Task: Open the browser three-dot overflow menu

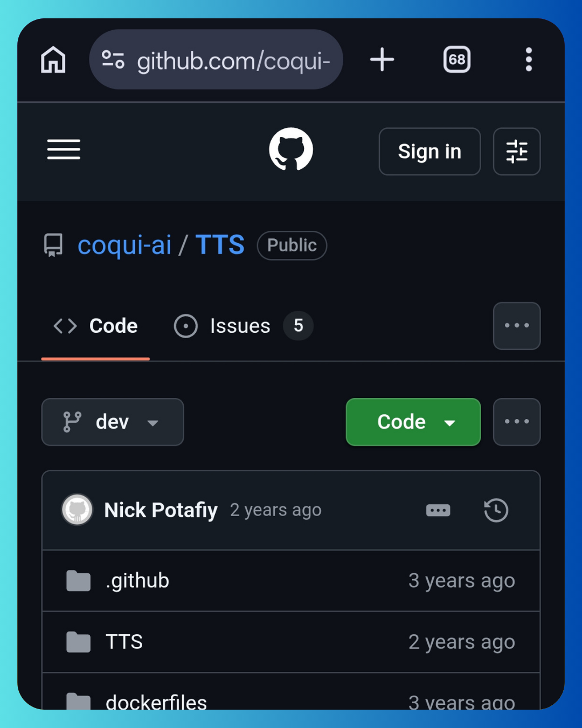Action: [529, 59]
